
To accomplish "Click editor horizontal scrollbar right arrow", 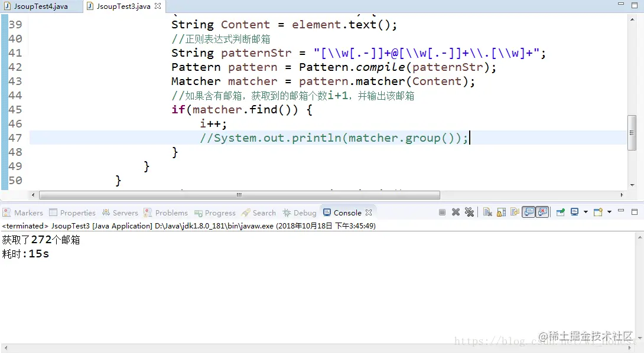I will [x=622, y=195].
